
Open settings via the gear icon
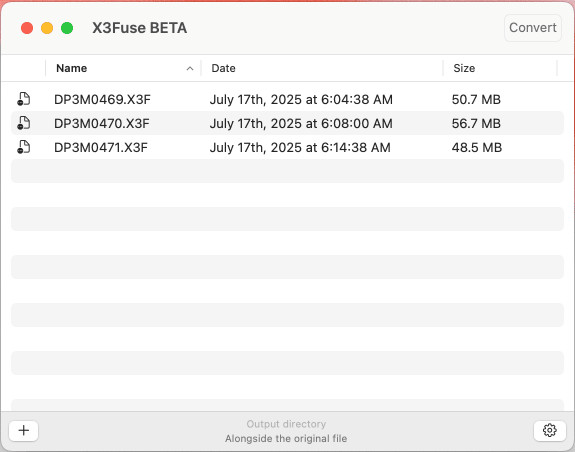coord(549,430)
